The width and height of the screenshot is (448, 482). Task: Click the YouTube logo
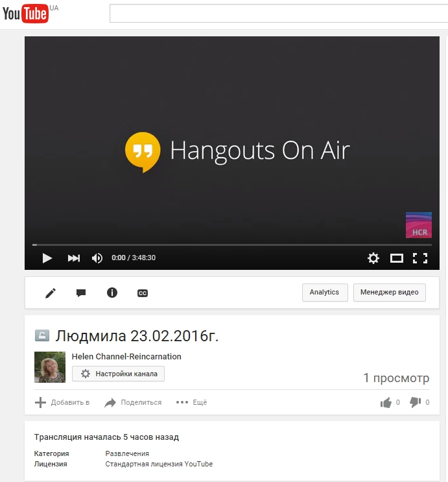26,13
